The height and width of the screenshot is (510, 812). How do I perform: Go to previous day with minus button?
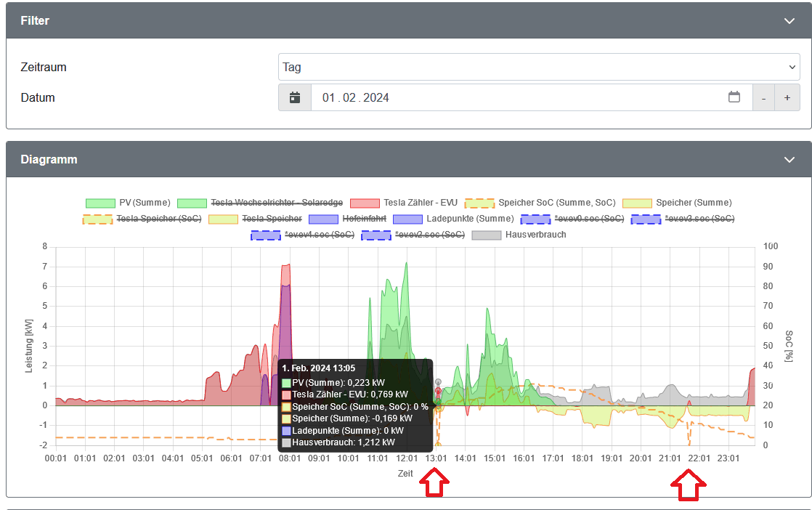tap(763, 97)
